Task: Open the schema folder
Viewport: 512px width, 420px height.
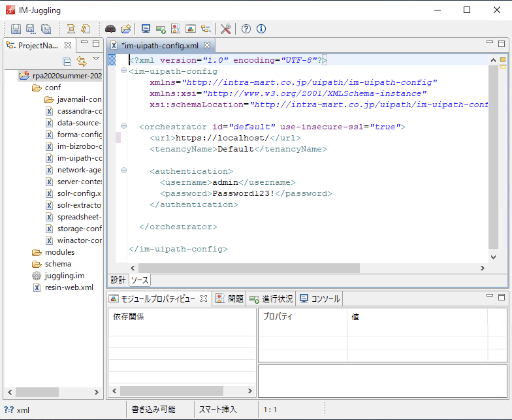Action: [x=52, y=264]
